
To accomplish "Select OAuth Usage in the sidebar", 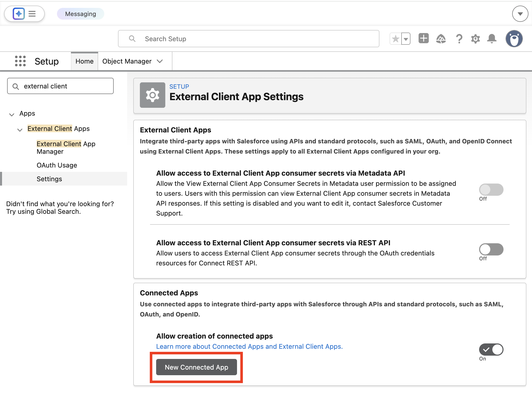I will (57, 165).
